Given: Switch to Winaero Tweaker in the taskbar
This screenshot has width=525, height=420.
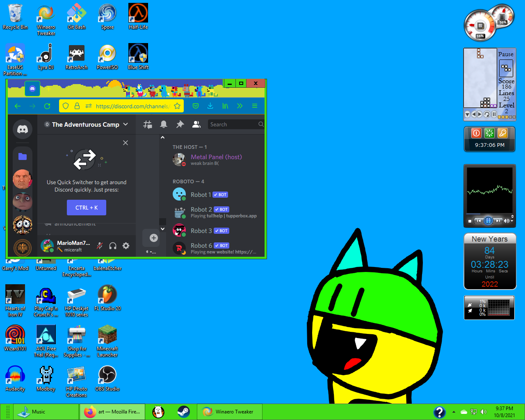Looking at the screenshot, I should click(x=229, y=412).
